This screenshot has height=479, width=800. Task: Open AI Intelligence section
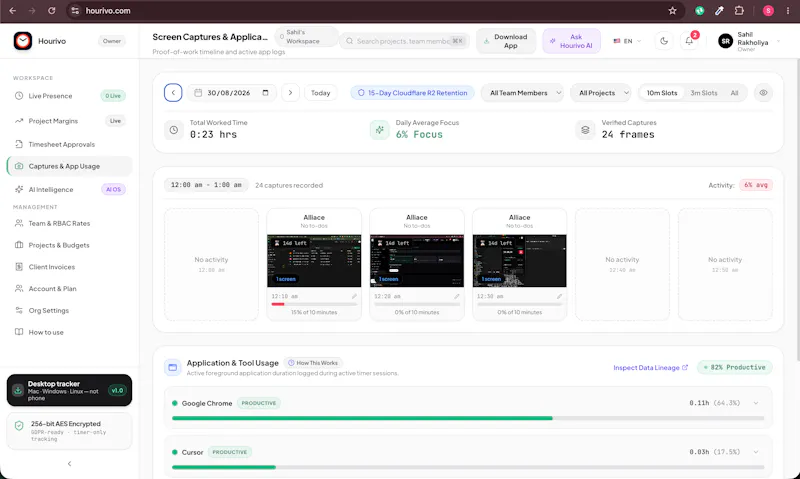click(69, 189)
